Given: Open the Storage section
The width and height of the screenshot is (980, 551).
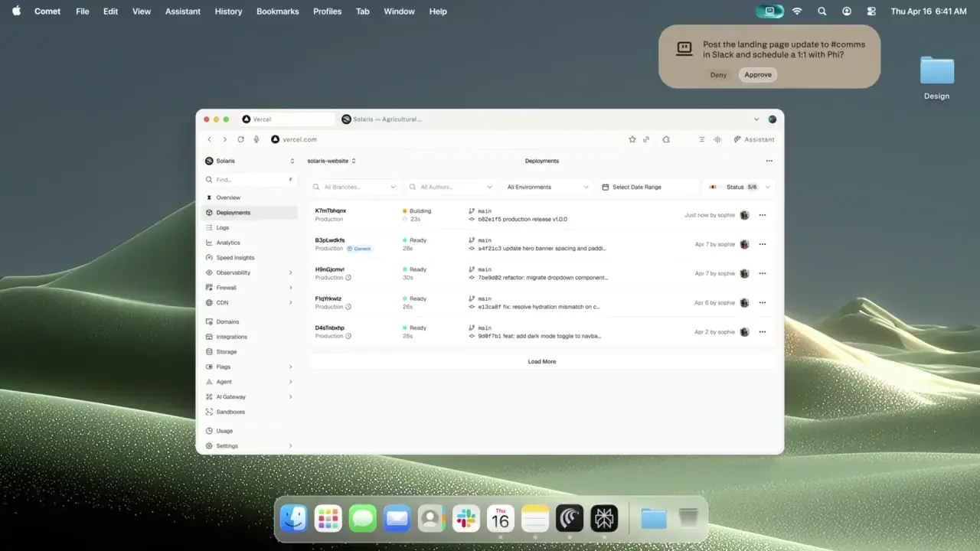Looking at the screenshot, I should pos(250,352).
